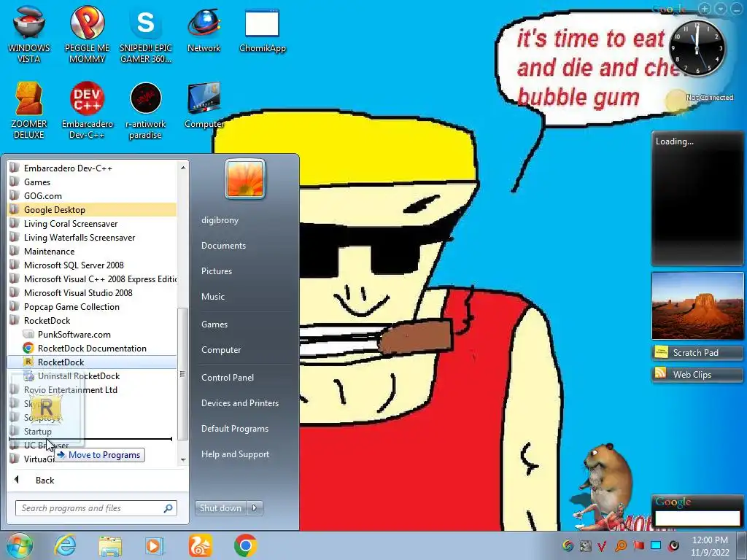The image size is (747, 560).
Task: Open Action Center red flag tray icon
Action: [x=638, y=545]
